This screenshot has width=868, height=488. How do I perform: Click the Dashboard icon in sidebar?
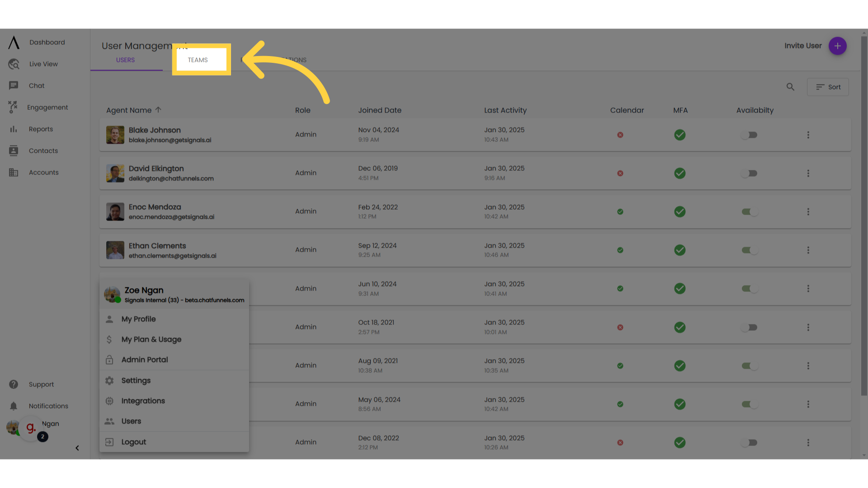pyautogui.click(x=13, y=42)
